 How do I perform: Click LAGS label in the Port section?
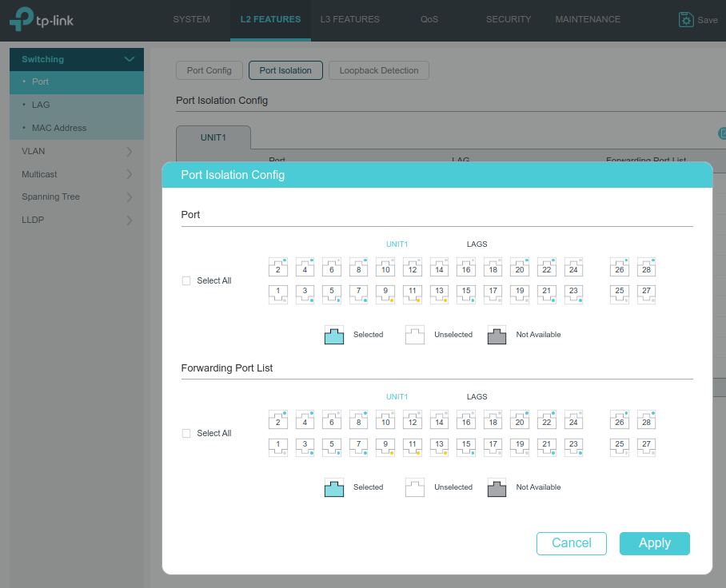[x=477, y=244]
